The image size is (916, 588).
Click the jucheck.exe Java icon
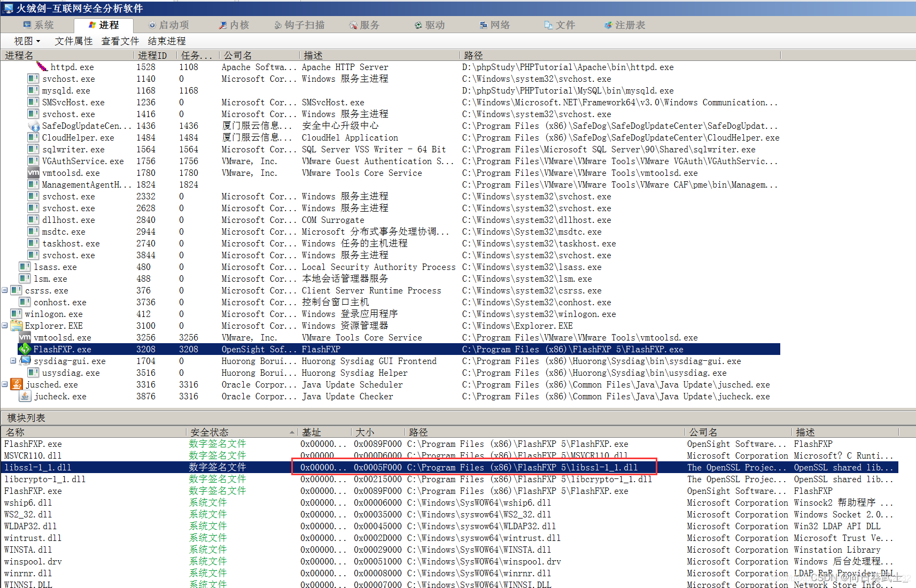[25, 396]
